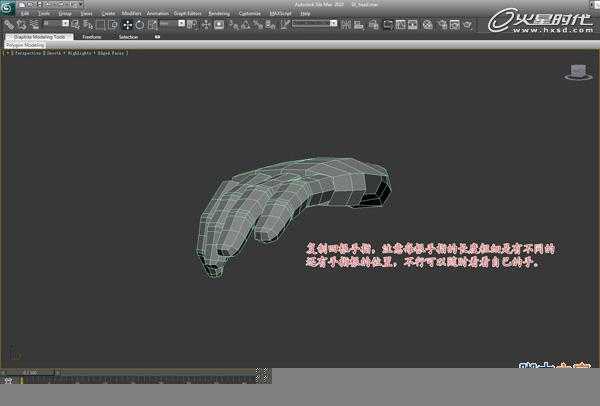
Task: Open the Named Selection Sets dropdown
Action: pyautogui.click(x=315, y=24)
